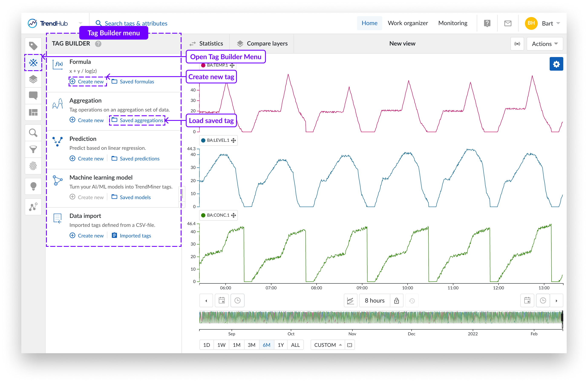Open the search magnifier sidebar tool
Viewport: 588px width, 383px height.
pos(33,133)
